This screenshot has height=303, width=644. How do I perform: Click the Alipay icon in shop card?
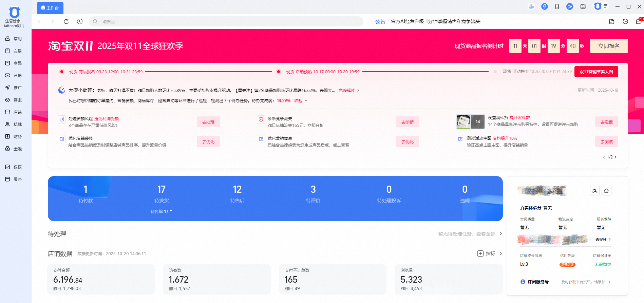tap(594, 191)
